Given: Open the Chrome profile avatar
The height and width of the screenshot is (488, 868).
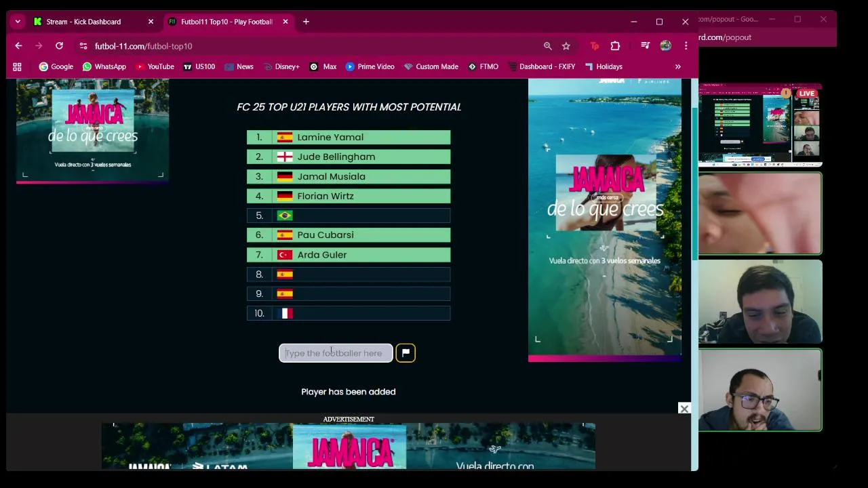Looking at the screenshot, I should [x=665, y=46].
